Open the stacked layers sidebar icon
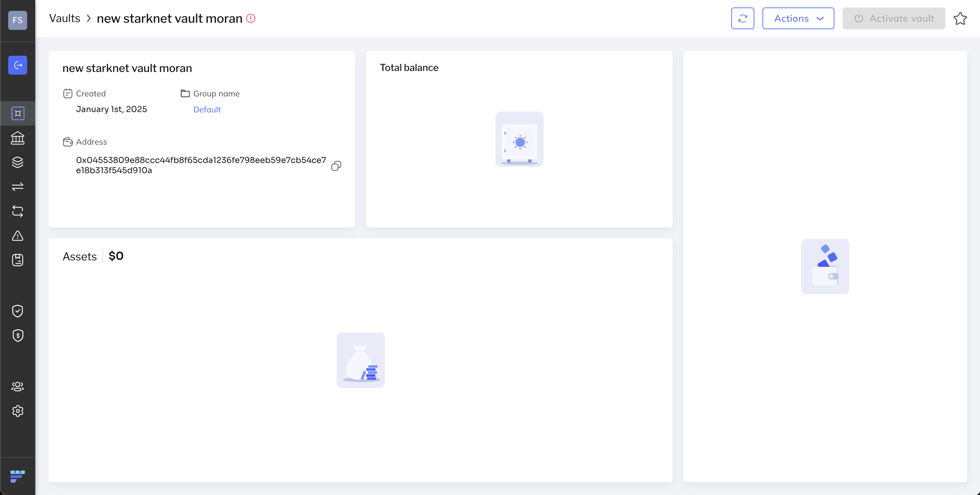980x495 pixels. click(18, 162)
